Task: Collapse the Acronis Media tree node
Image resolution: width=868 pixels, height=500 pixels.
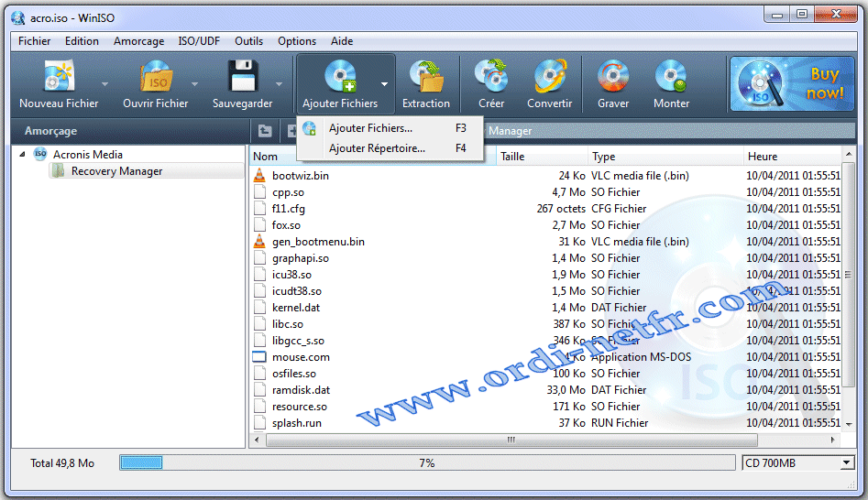Action: tap(22, 155)
